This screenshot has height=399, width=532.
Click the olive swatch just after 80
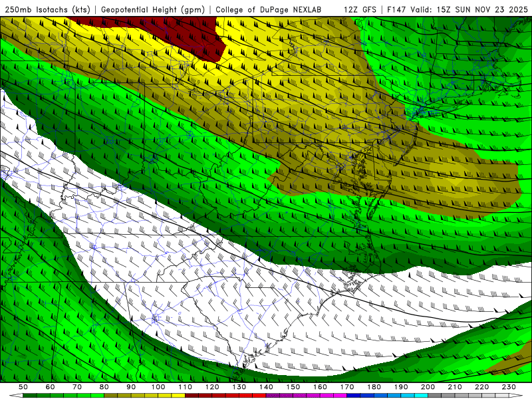pyautogui.click(x=110, y=395)
